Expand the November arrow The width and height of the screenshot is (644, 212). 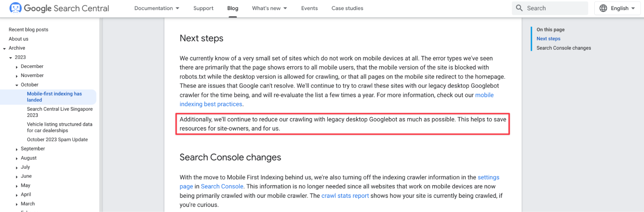pos(17,76)
